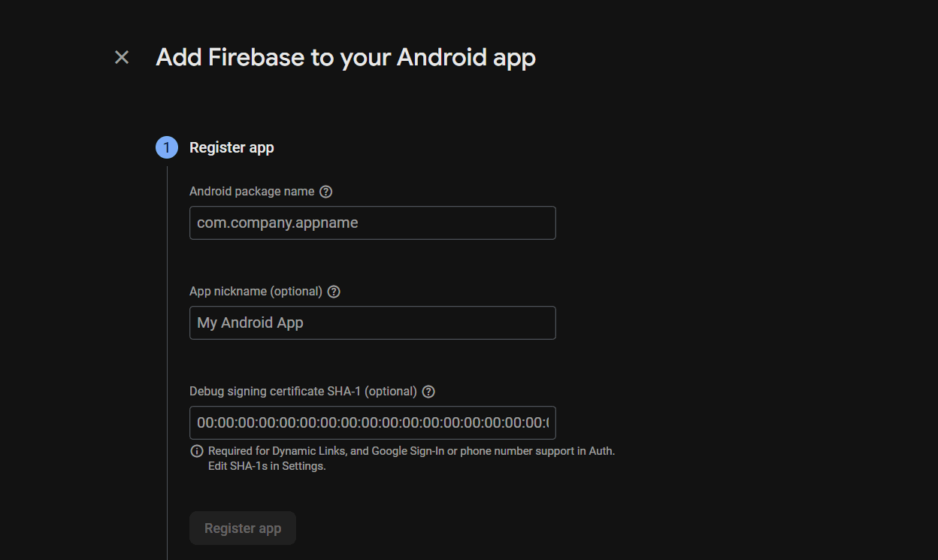Image resolution: width=938 pixels, height=560 pixels.
Task: Open help tooltip for Android package name
Action: [x=325, y=191]
